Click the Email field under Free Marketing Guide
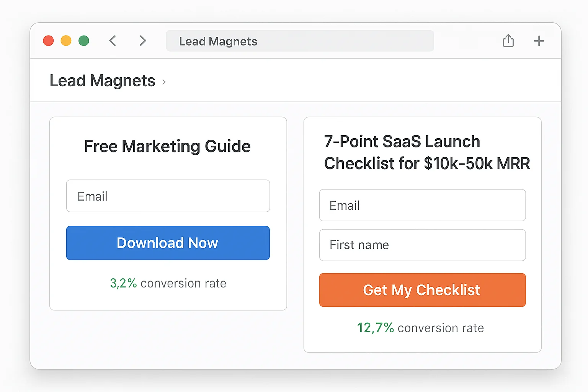Image resolution: width=588 pixels, height=392 pixels. [x=168, y=196]
